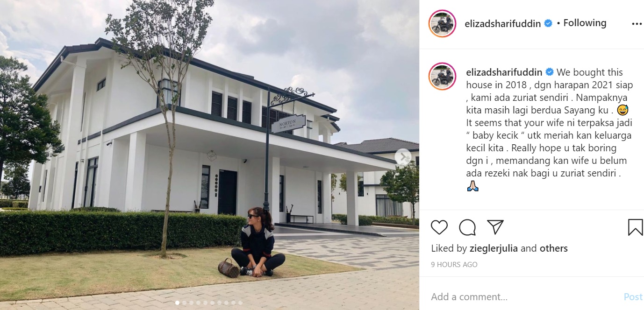Viewport: 644px width, 310px height.
Task: Save post with the bookmark icon
Action: 635,227
